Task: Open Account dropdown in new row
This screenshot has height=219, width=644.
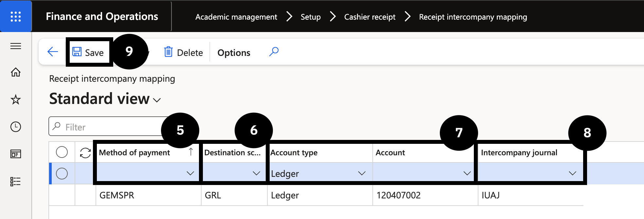Action: tap(467, 173)
